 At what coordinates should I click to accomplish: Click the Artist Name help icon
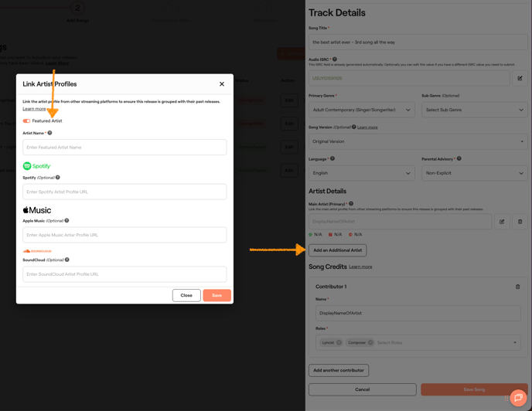point(50,133)
